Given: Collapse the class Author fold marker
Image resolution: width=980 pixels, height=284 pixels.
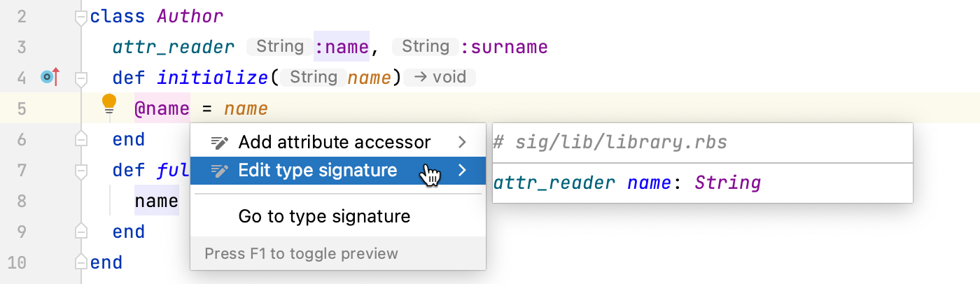Looking at the screenshot, I should [x=81, y=17].
